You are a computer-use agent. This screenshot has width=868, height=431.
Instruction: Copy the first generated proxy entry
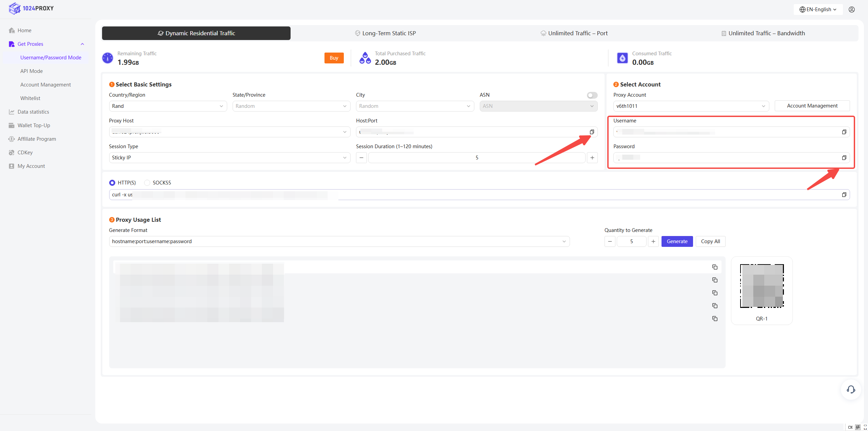click(x=715, y=267)
